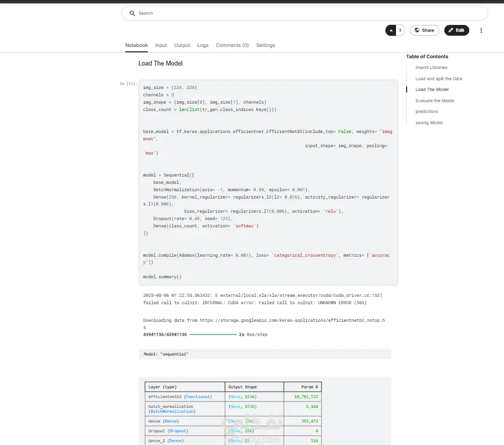
Task: Go to Load and split the Data
Action: [438, 79]
